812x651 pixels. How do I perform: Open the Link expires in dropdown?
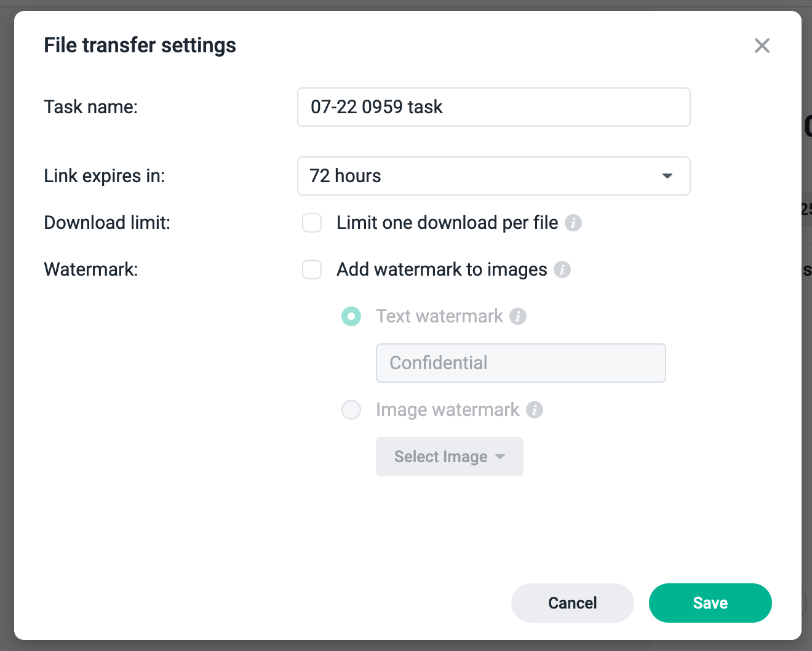click(x=493, y=176)
